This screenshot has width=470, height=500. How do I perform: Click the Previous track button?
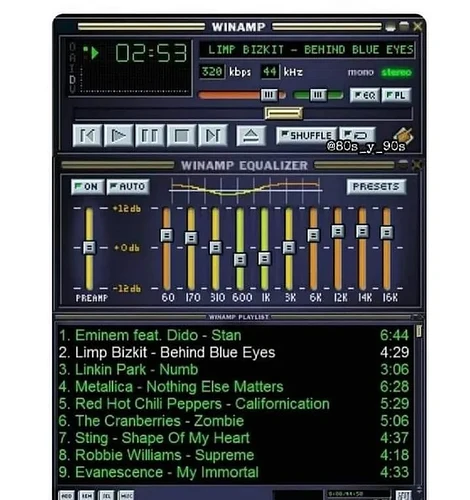87,136
